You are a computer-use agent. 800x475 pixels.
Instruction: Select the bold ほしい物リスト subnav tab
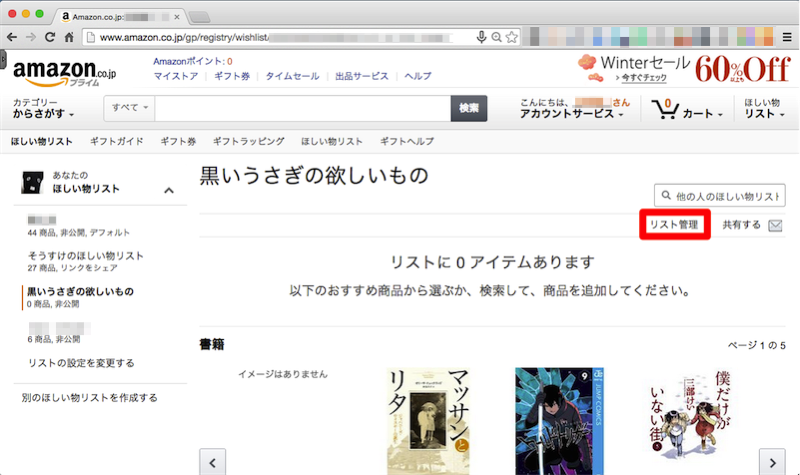(42, 141)
